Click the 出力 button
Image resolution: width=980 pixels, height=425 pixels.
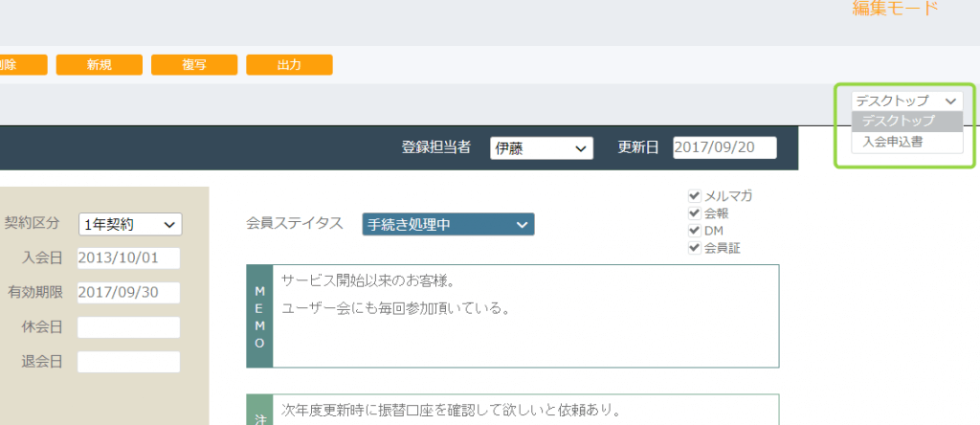click(x=289, y=65)
